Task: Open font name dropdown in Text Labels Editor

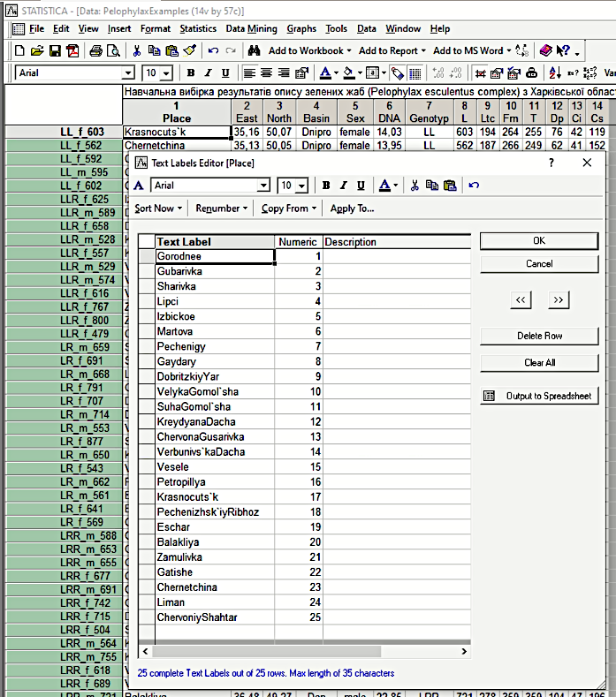Action: (262, 186)
